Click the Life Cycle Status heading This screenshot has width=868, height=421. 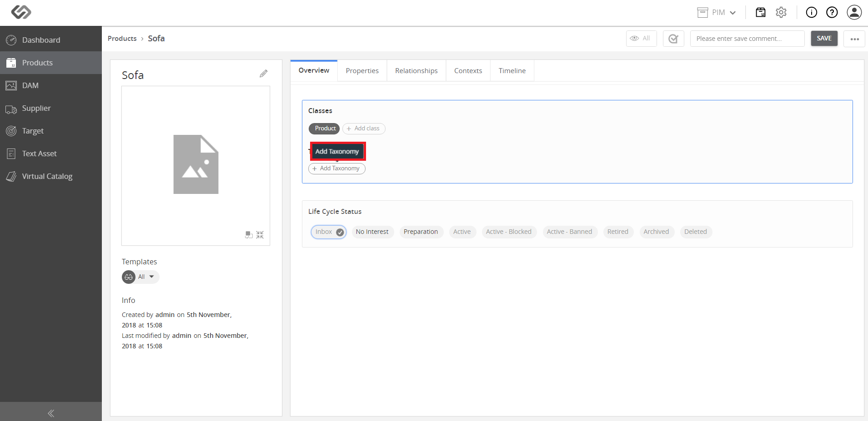pos(335,212)
